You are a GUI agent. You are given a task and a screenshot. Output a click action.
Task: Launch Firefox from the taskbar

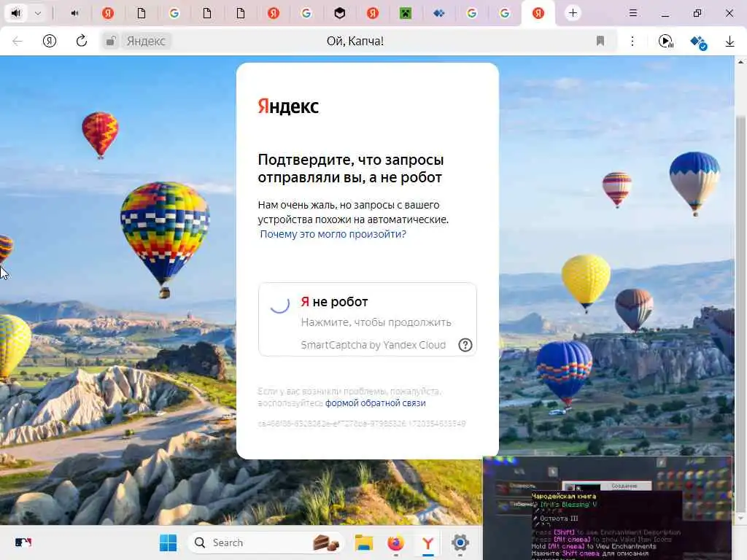pos(396,542)
